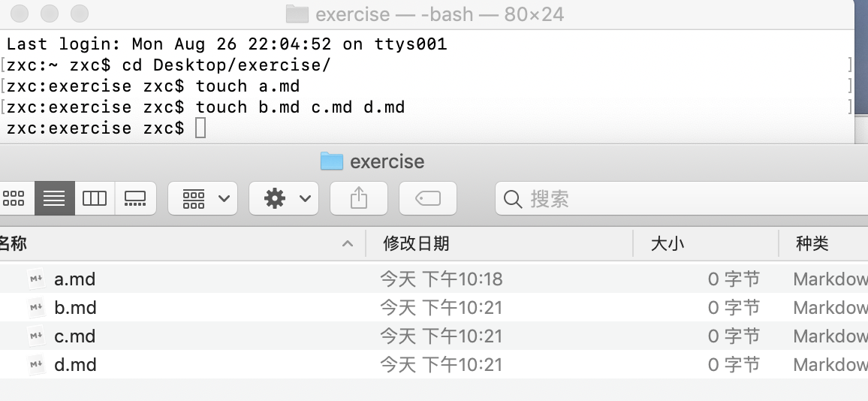Open the group-by arrangement dropdown
The image size is (868, 401).
click(203, 197)
